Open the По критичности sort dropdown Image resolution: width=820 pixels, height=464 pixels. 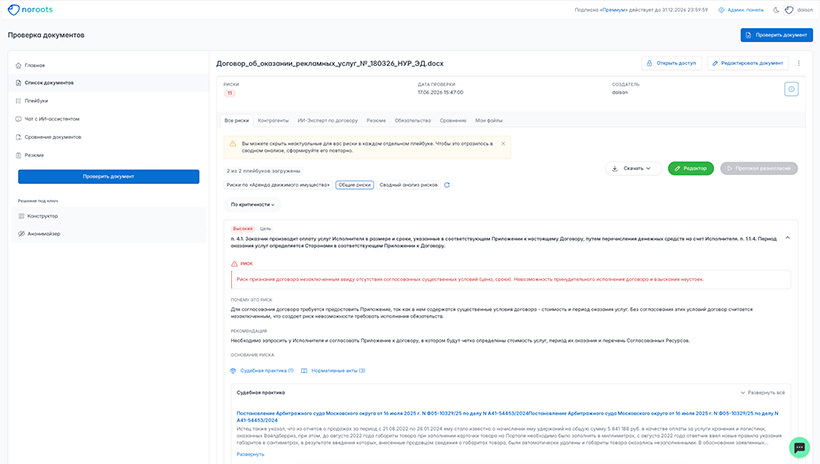253,205
